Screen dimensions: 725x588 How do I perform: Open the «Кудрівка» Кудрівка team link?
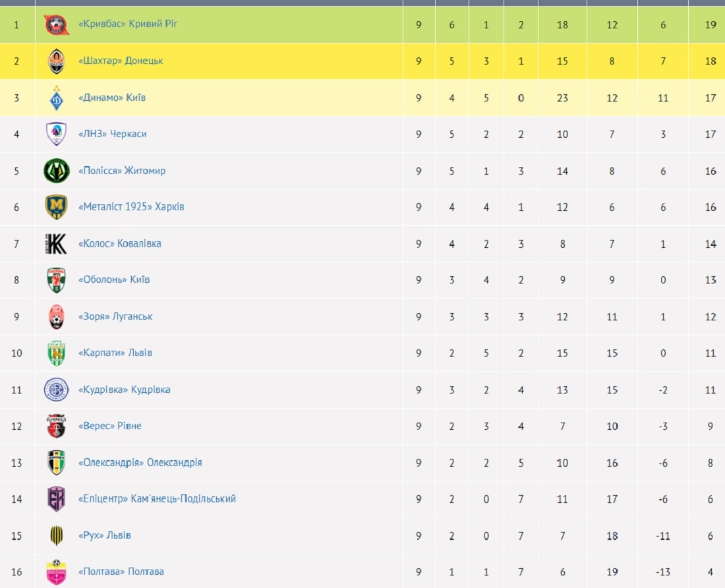125,390
